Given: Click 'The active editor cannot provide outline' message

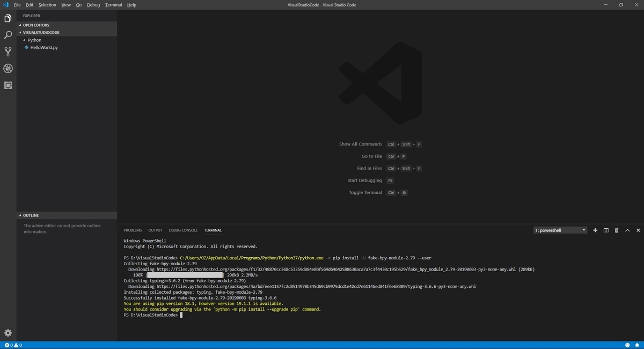Looking at the screenshot, I should pyautogui.click(x=62, y=229).
